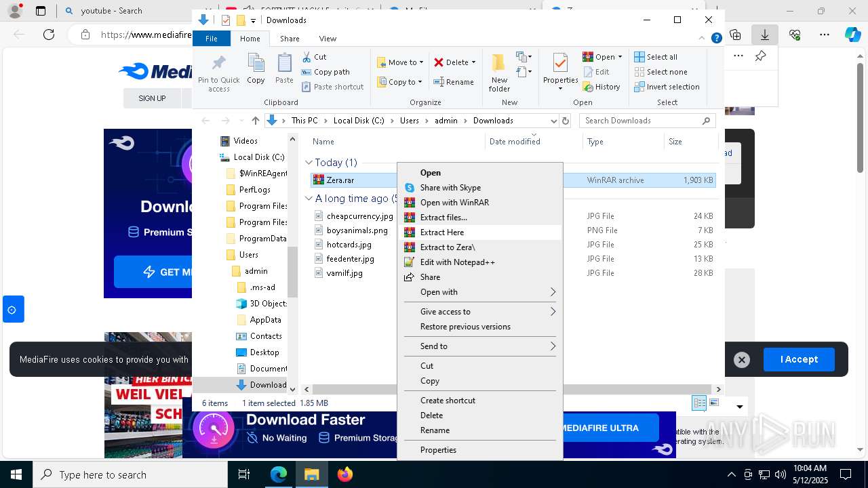Choose Extract files... option
This screenshot has height=488, width=868.
click(x=479, y=218)
